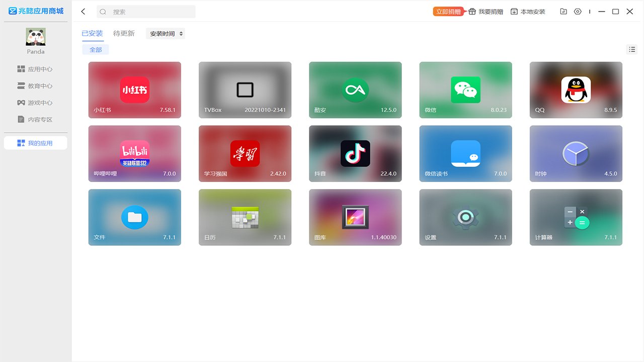Click the 立即捐赠 orange button

[448, 12]
